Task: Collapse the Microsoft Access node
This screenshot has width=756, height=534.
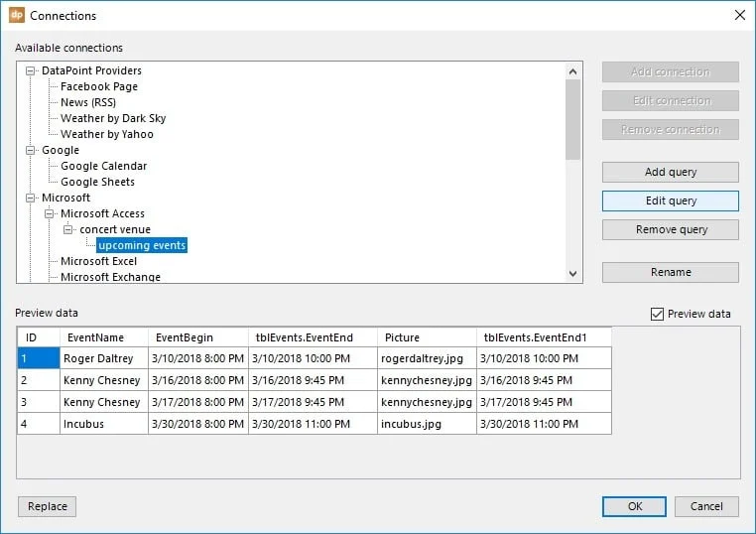Action: click(x=50, y=213)
